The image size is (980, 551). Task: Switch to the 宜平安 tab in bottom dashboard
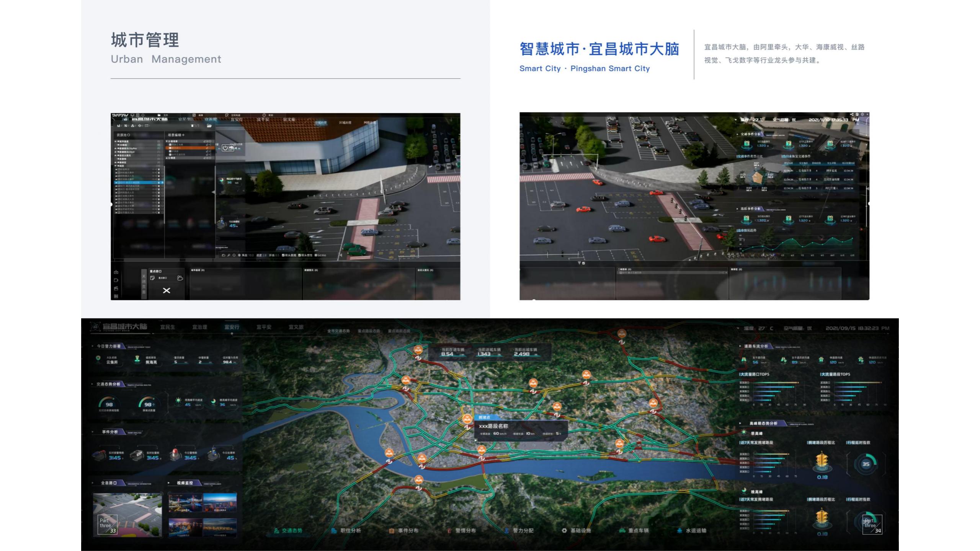(x=264, y=327)
